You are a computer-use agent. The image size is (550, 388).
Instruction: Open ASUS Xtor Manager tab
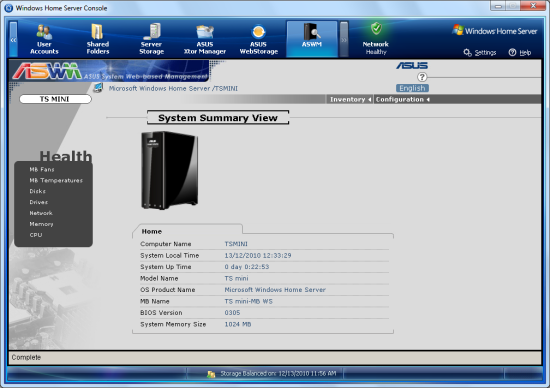pos(205,39)
